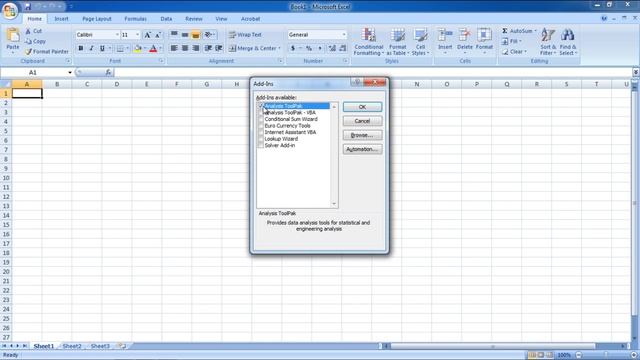Check Conditional Sum Wizard checkbox
The height and width of the screenshot is (360, 640).
pyautogui.click(x=260, y=119)
